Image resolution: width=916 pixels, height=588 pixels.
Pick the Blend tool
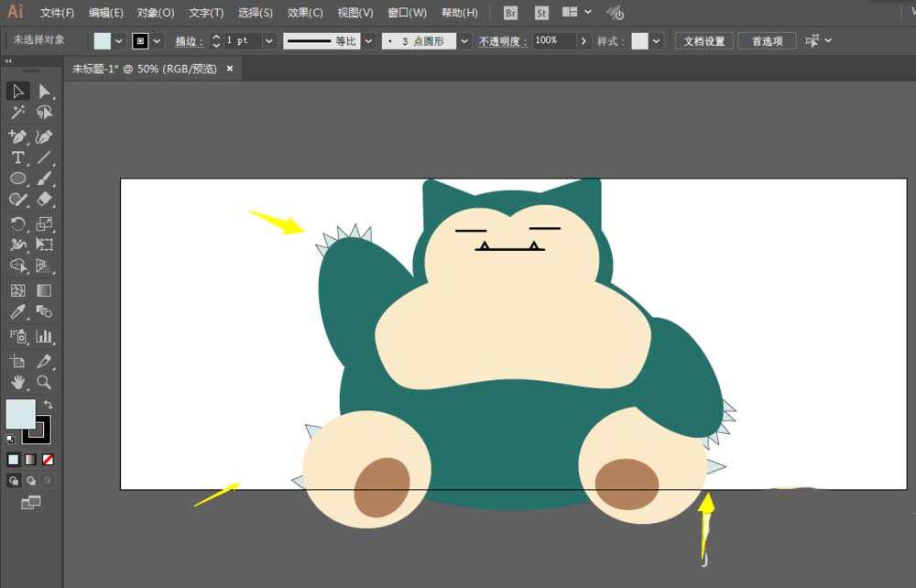pyautogui.click(x=44, y=311)
